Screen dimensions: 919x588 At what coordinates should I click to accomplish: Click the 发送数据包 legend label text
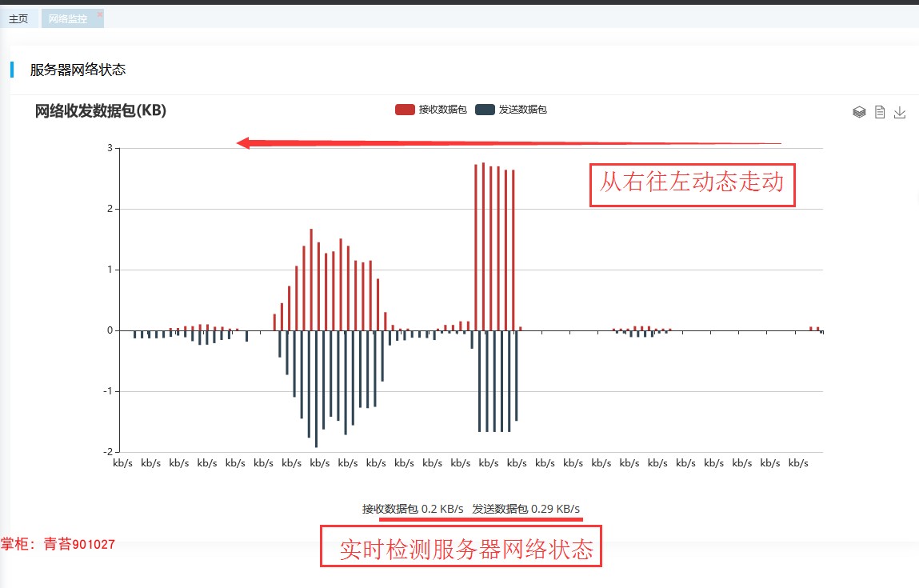pos(523,110)
